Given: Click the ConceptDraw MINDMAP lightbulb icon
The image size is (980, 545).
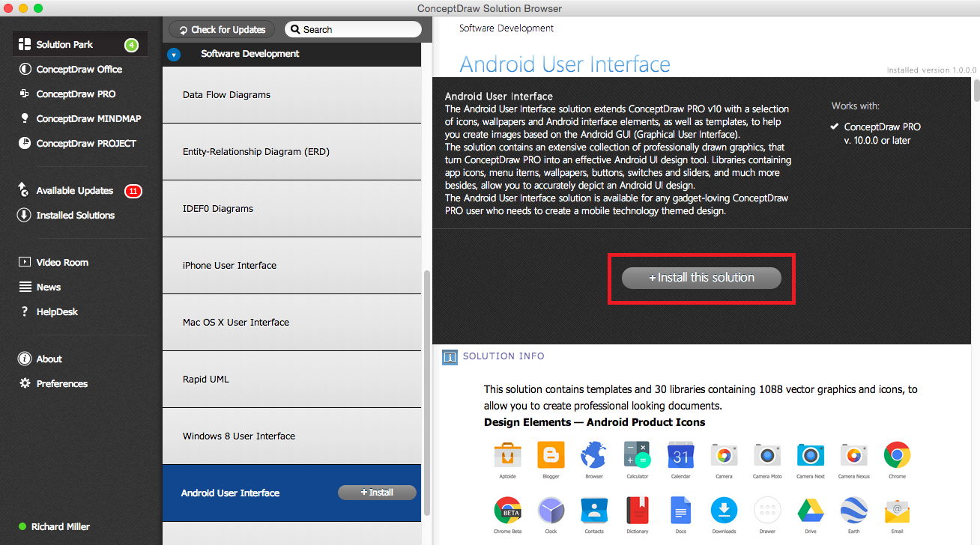Looking at the screenshot, I should pyautogui.click(x=25, y=119).
